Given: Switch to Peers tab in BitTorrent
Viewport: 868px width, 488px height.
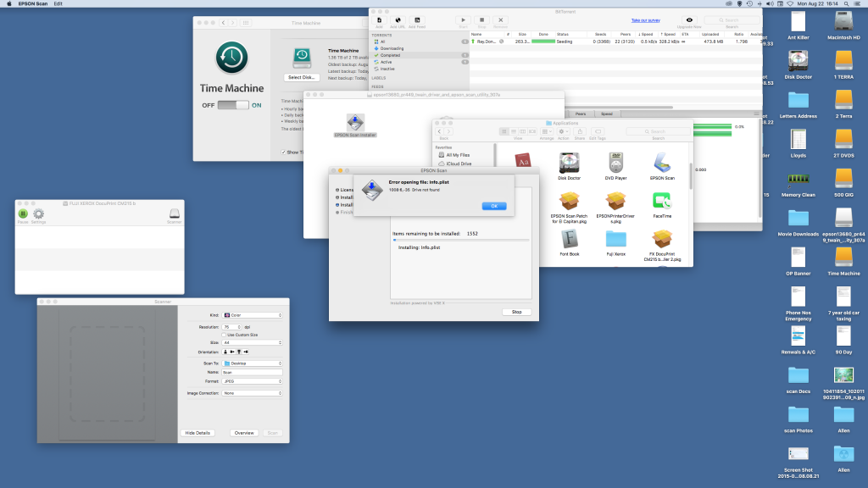Looking at the screenshot, I should tap(580, 114).
